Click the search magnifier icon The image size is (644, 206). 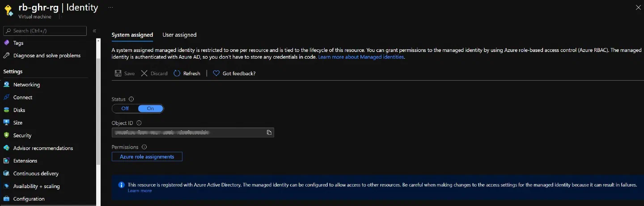(x=8, y=31)
